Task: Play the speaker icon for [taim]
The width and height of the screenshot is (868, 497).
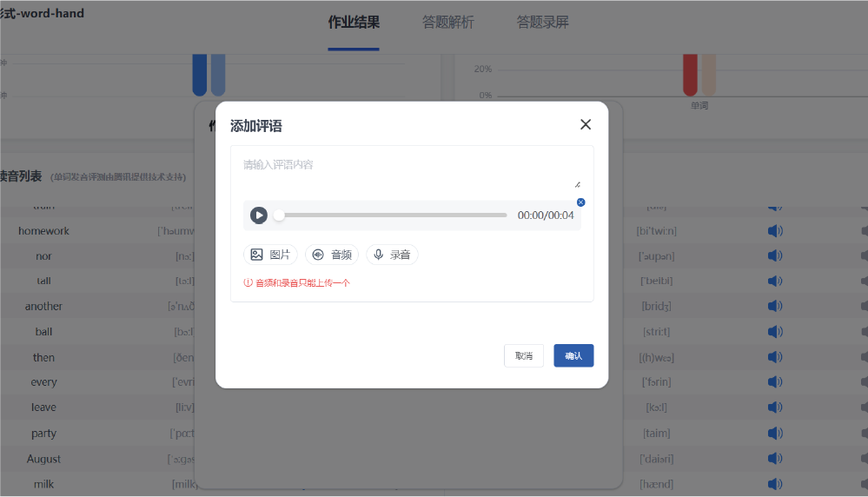Action: tap(775, 434)
